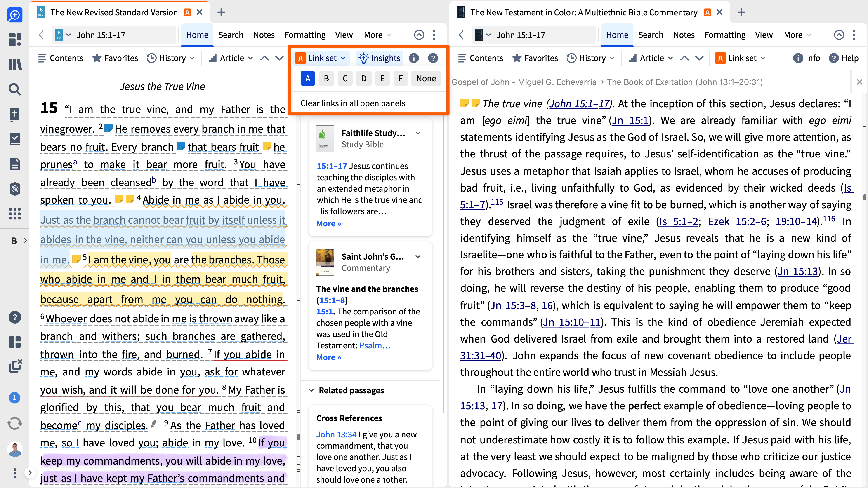Open the user profile avatar
The width and height of the screenshot is (868, 488).
[15, 450]
